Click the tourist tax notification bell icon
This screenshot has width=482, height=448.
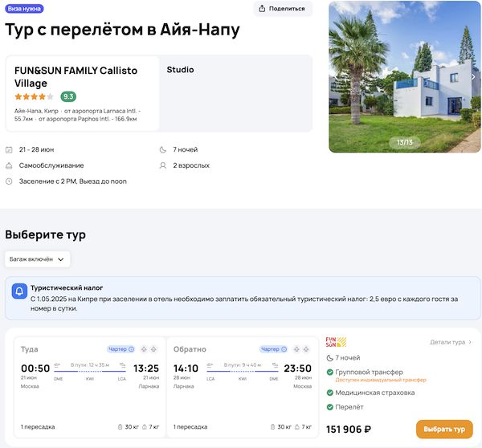19,291
